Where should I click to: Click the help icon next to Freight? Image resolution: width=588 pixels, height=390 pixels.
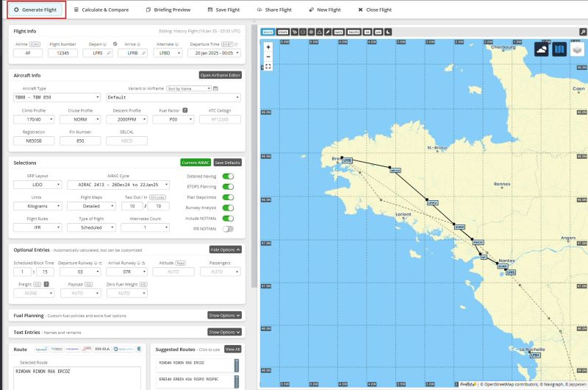(46, 284)
